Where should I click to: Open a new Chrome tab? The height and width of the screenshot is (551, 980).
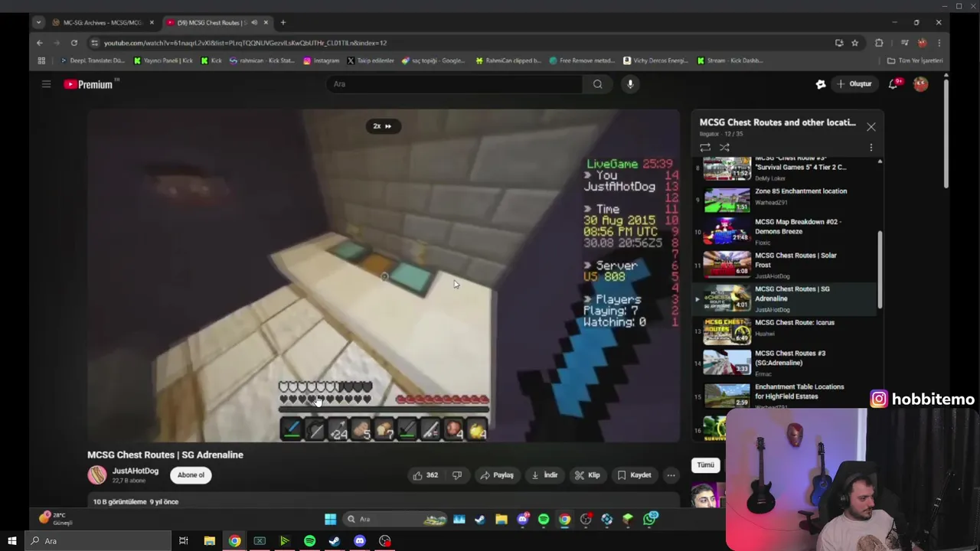pos(283,22)
